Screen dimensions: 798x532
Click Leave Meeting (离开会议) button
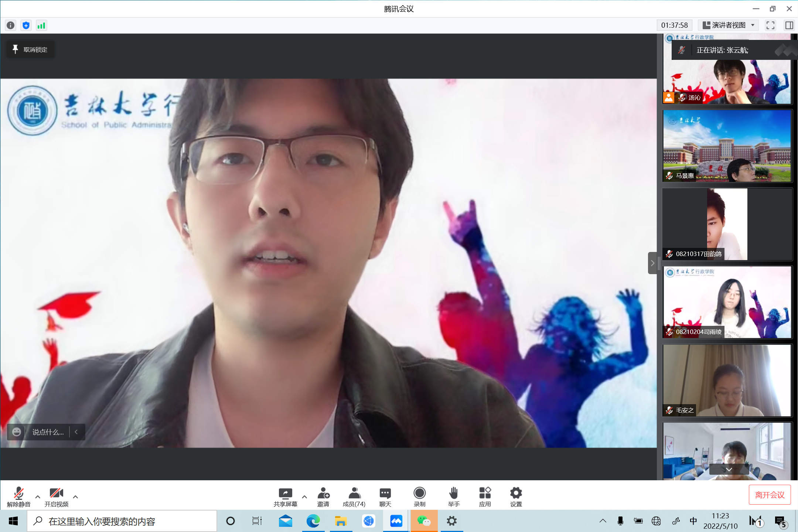pyautogui.click(x=770, y=495)
